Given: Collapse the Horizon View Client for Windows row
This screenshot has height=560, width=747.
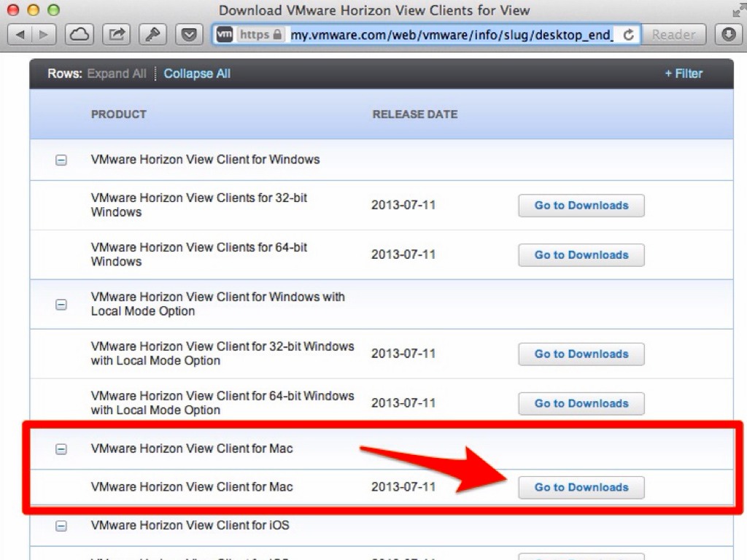Looking at the screenshot, I should [x=61, y=160].
